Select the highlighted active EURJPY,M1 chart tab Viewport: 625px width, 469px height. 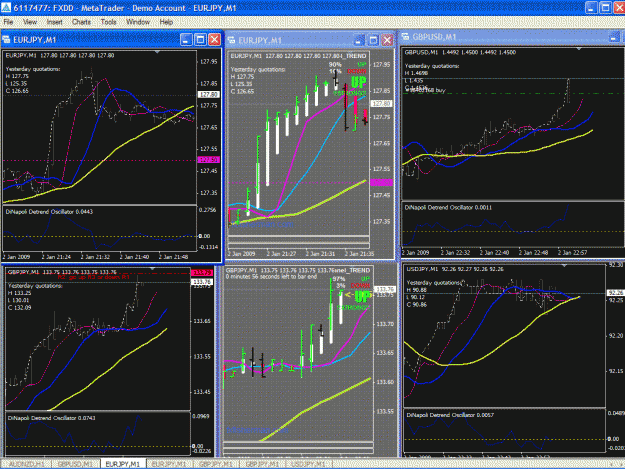123,464
